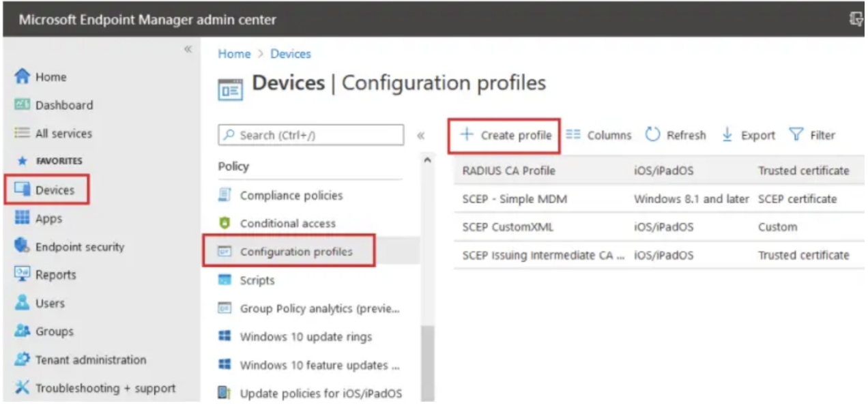
Task: Click the Configuration profiles icon
Action: point(225,252)
